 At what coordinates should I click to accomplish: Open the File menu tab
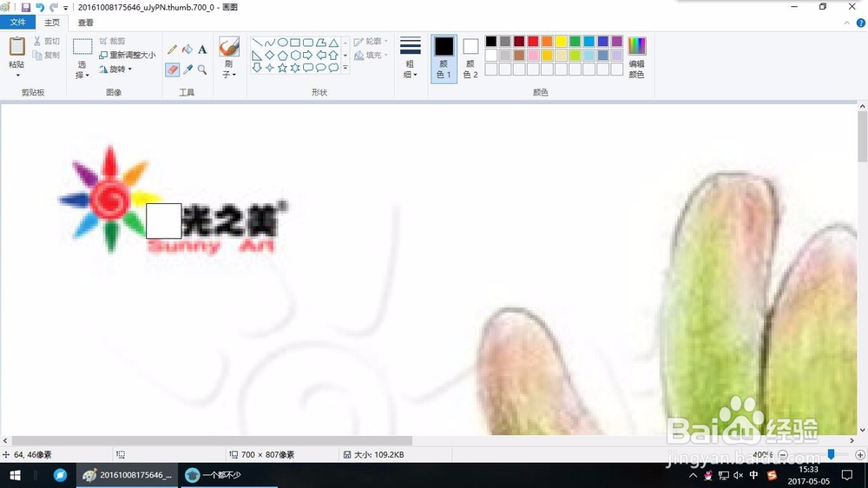click(x=17, y=23)
